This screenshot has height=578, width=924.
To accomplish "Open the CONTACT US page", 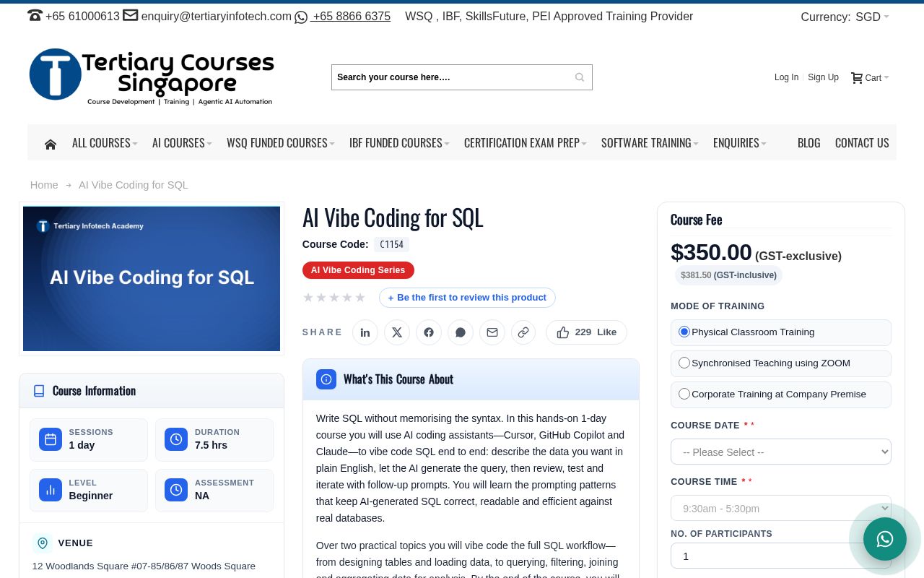I will 862,143.
